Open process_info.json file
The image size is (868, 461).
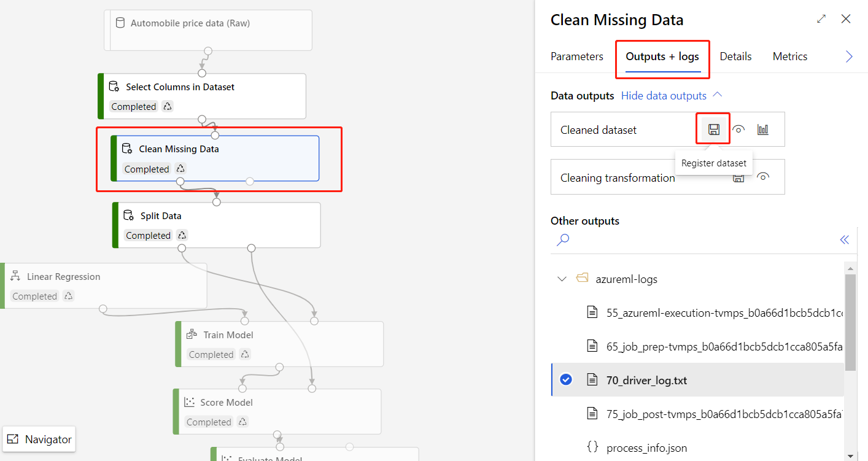pos(646,447)
